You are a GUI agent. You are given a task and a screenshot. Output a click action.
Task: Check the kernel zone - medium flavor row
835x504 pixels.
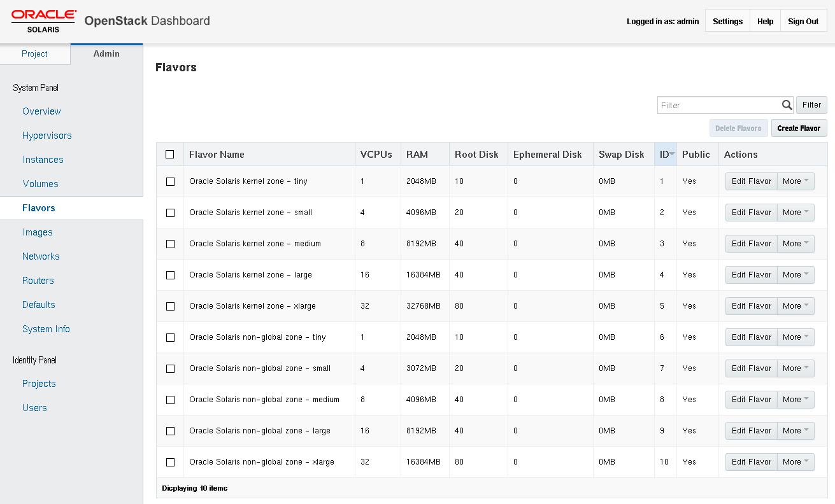tap(170, 244)
